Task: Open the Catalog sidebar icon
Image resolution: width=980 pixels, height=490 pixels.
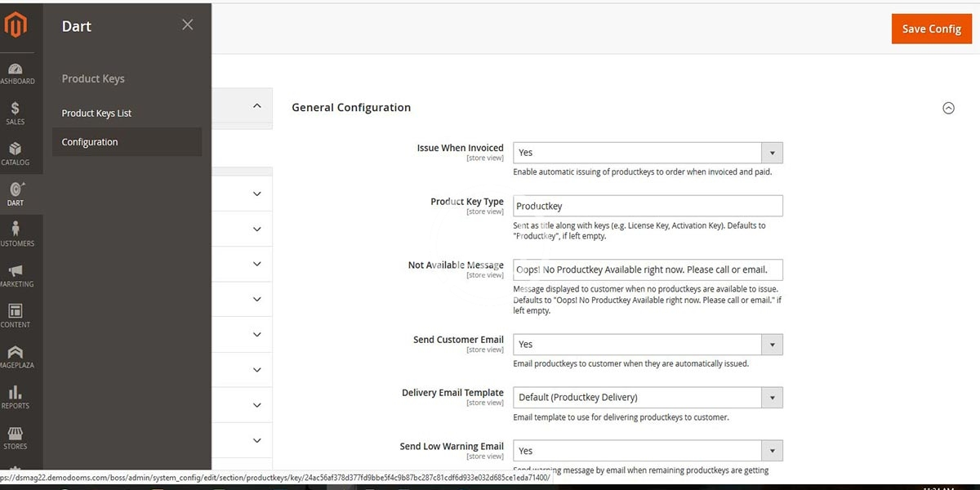Action: click(16, 153)
